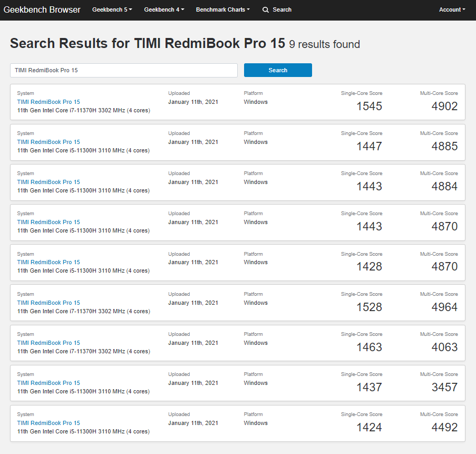Go to Geekbench Browser home logo
Viewport: 476px width, 454px height.
coord(42,9)
